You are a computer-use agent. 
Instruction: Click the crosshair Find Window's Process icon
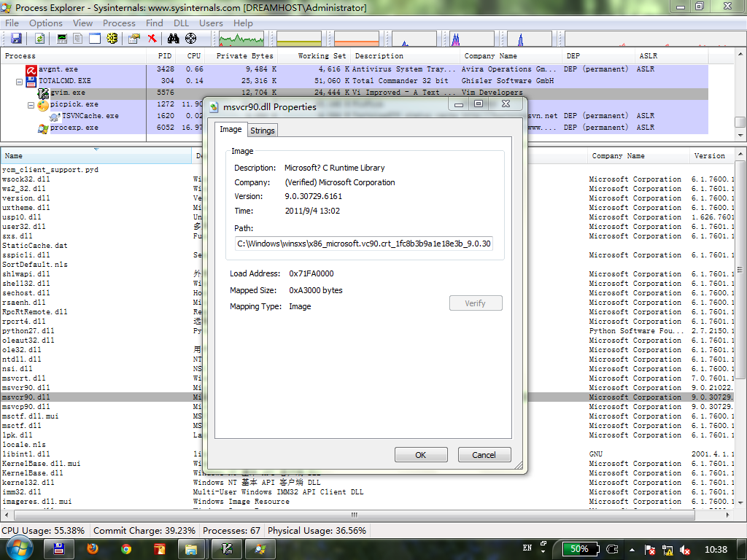tap(190, 39)
